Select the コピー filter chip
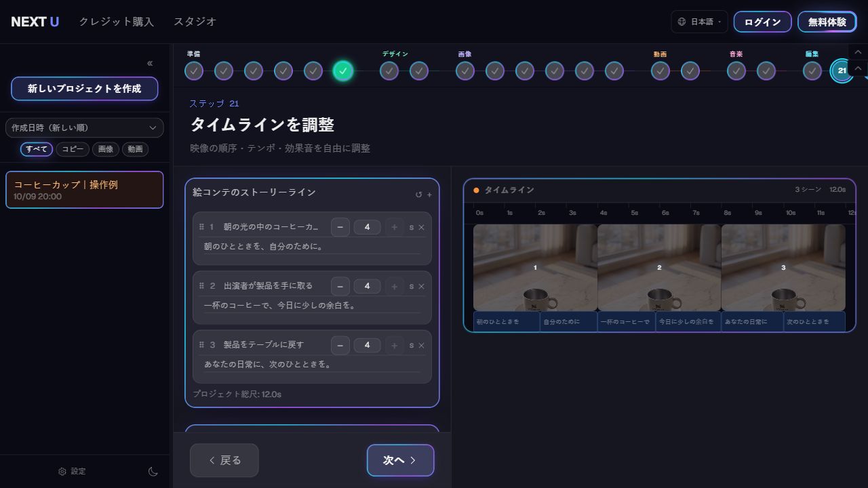The image size is (868, 488). pos(73,149)
